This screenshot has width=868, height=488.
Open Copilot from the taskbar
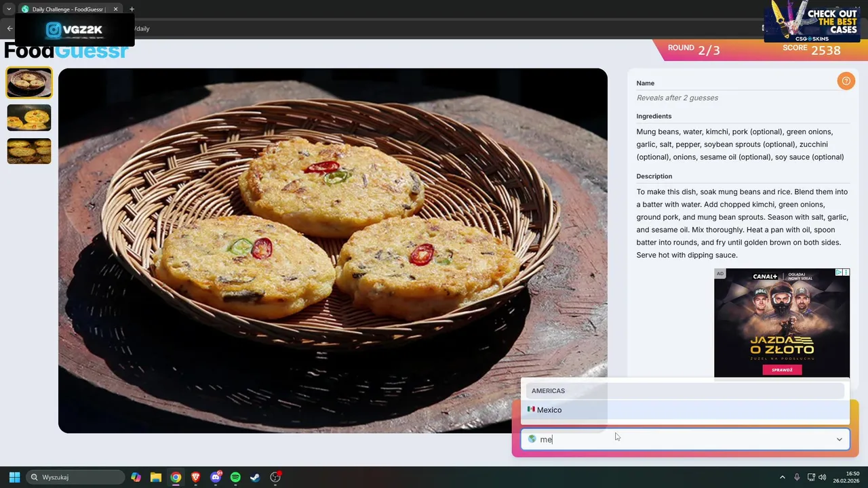pos(136,477)
